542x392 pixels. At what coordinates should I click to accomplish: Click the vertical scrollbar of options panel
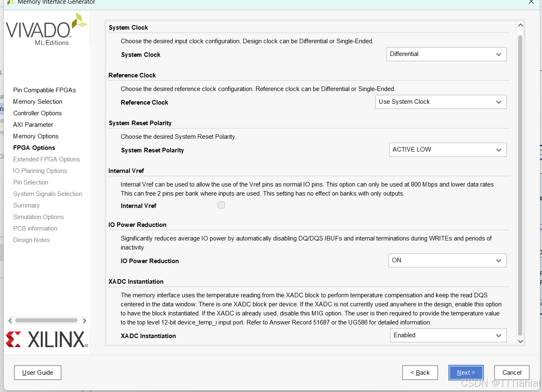click(x=520, y=185)
